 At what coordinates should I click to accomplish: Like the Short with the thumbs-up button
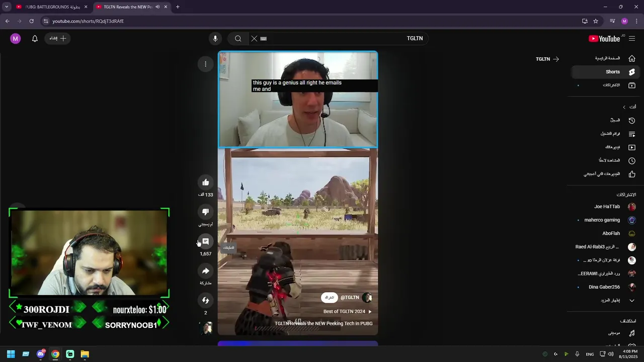(x=205, y=183)
